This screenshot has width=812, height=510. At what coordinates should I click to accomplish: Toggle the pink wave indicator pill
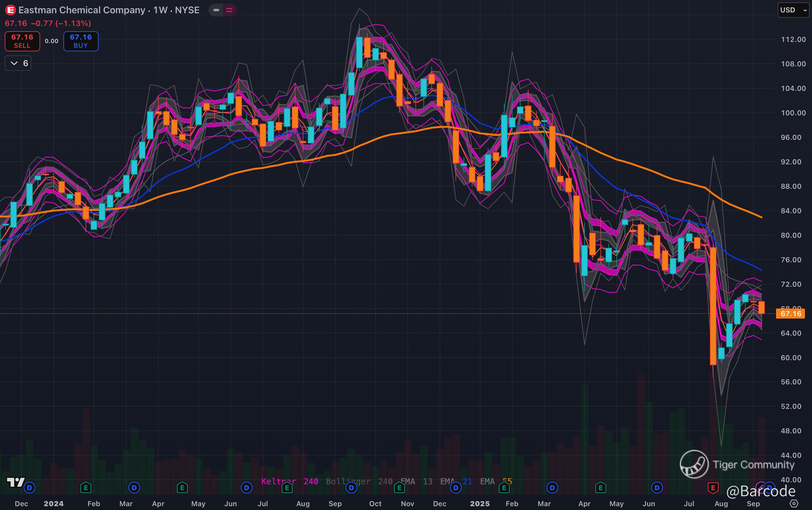coord(229,10)
